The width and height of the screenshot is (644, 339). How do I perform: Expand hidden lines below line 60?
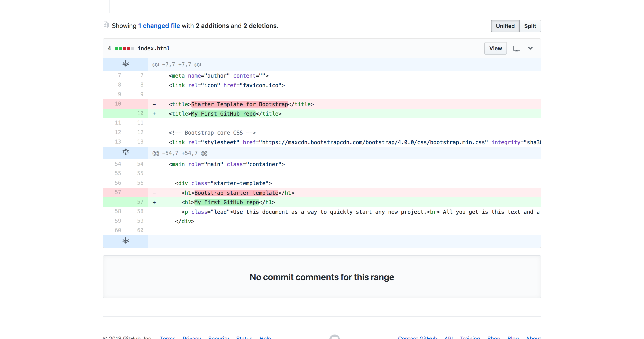[125, 241]
